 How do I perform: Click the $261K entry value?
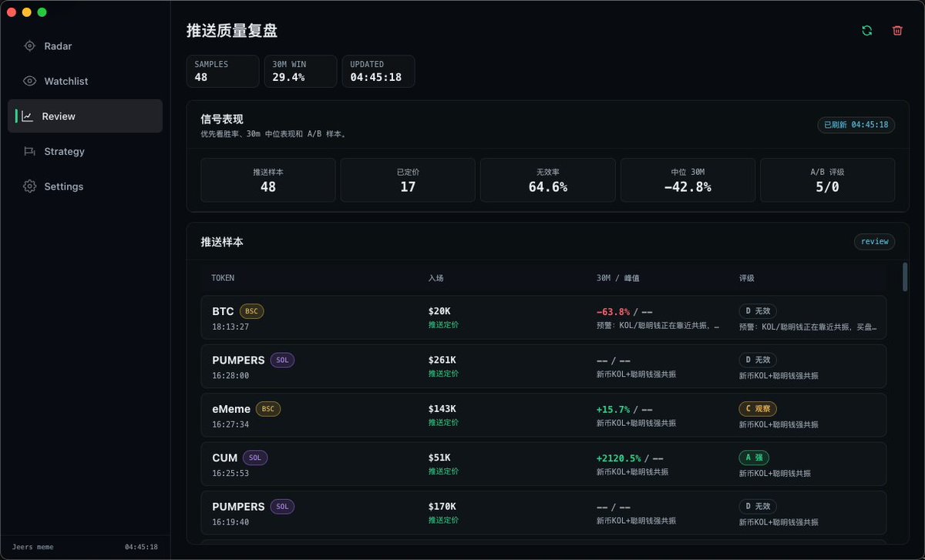(442, 360)
